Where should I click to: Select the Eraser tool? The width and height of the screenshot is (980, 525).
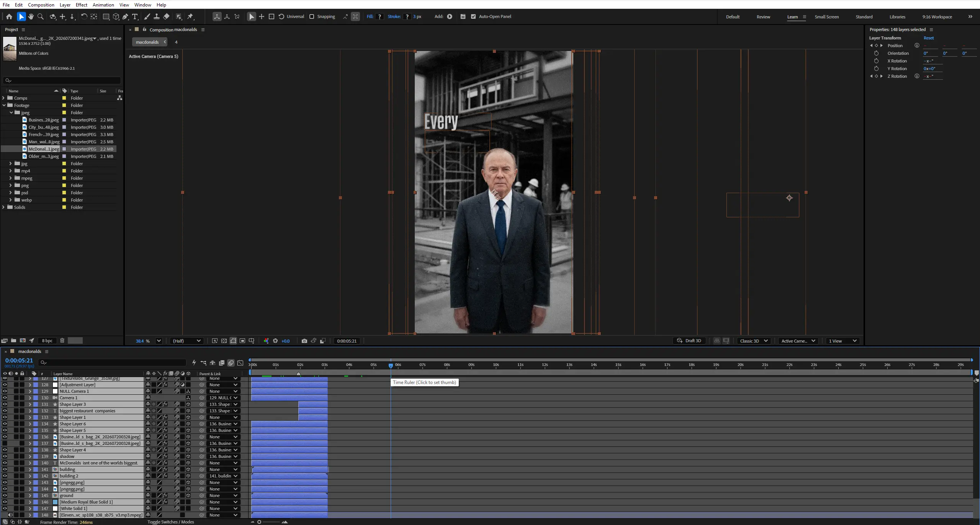(166, 16)
